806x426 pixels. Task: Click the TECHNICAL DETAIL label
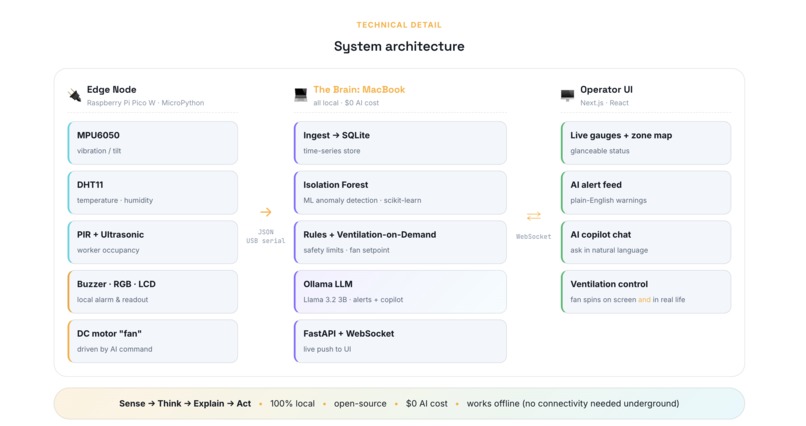[x=399, y=25]
